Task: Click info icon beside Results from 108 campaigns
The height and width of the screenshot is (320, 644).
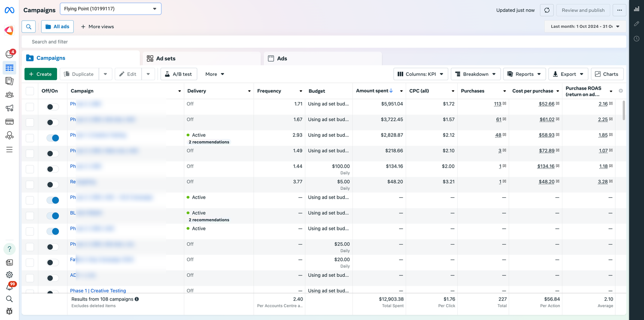Action: coord(137,299)
